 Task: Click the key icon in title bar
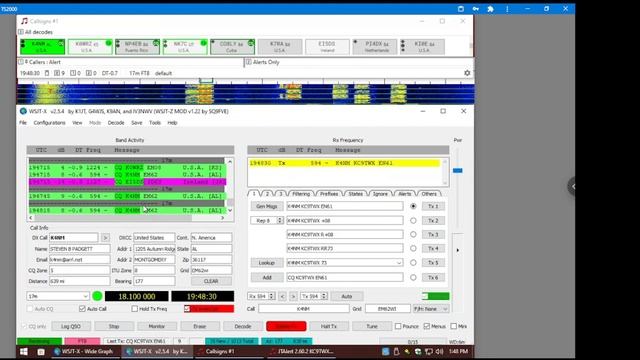tap(476, 9)
